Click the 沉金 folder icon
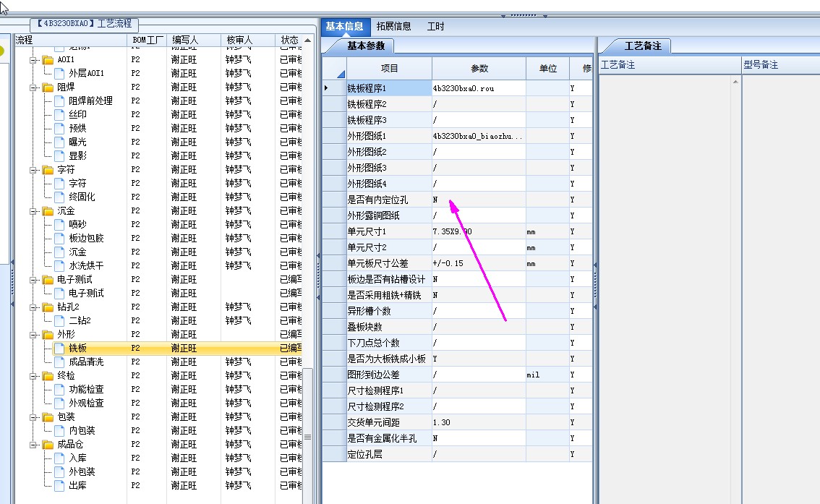The height and width of the screenshot is (504, 820). click(x=48, y=211)
